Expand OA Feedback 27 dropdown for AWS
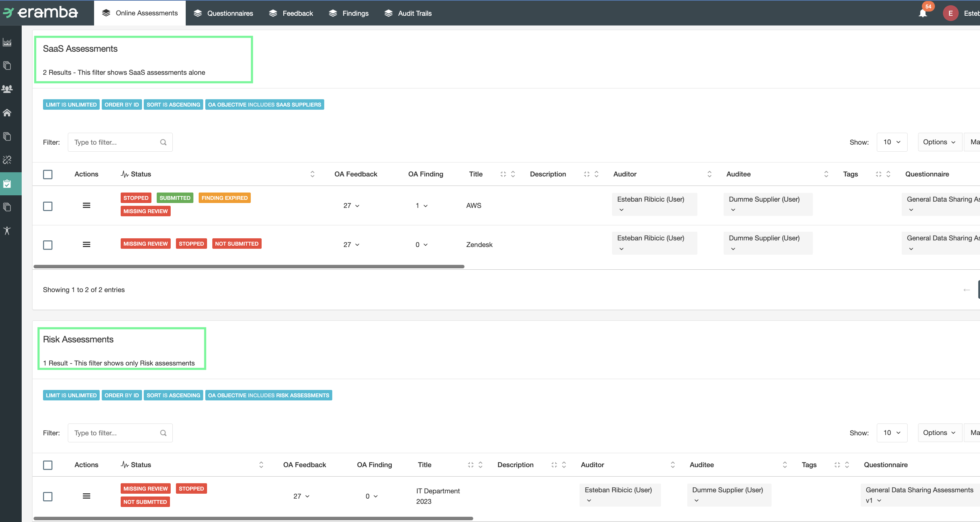The width and height of the screenshot is (980, 522). (x=351, y=206)
